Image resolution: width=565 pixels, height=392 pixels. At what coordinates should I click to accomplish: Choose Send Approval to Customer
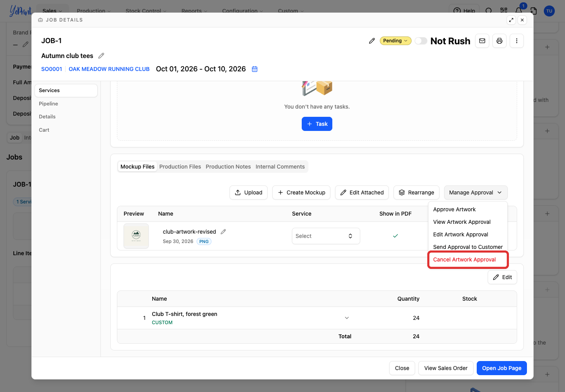coord(468,247)
